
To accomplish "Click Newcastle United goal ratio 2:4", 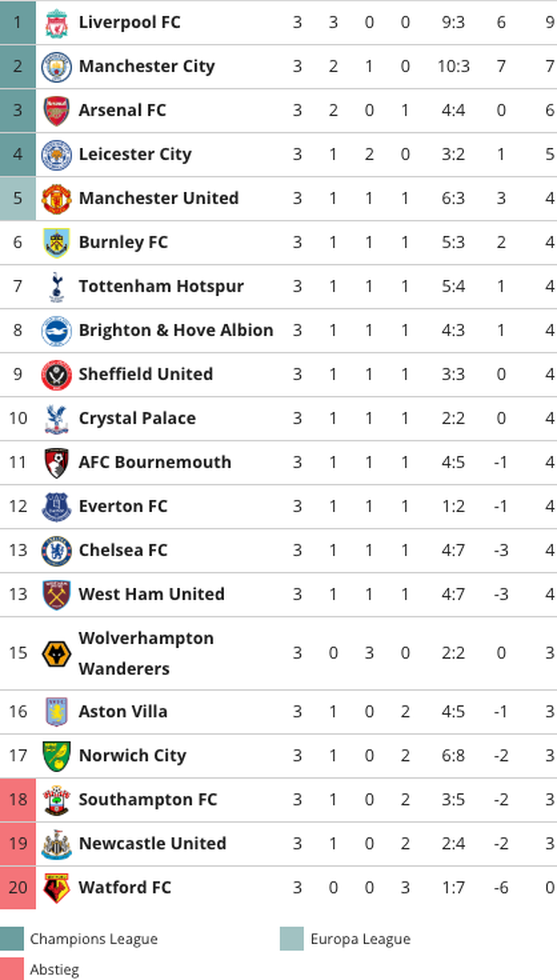I will [453, 844].
